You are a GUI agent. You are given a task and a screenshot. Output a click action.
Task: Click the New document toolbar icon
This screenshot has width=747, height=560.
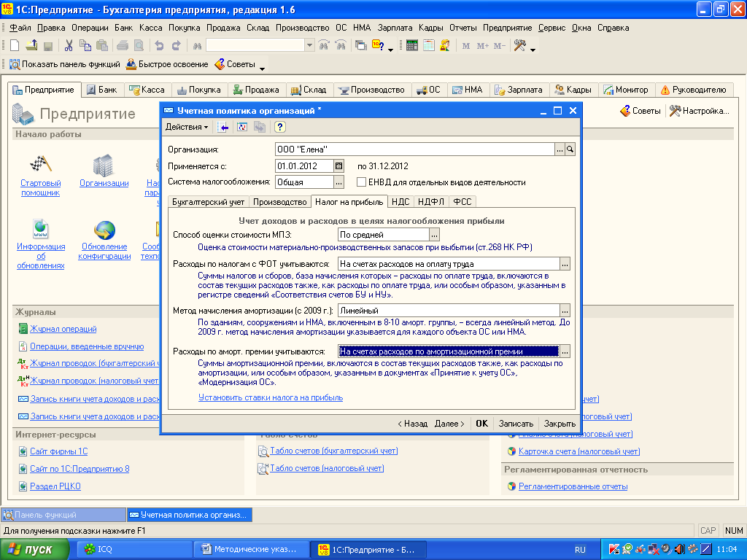coord(15,46)
